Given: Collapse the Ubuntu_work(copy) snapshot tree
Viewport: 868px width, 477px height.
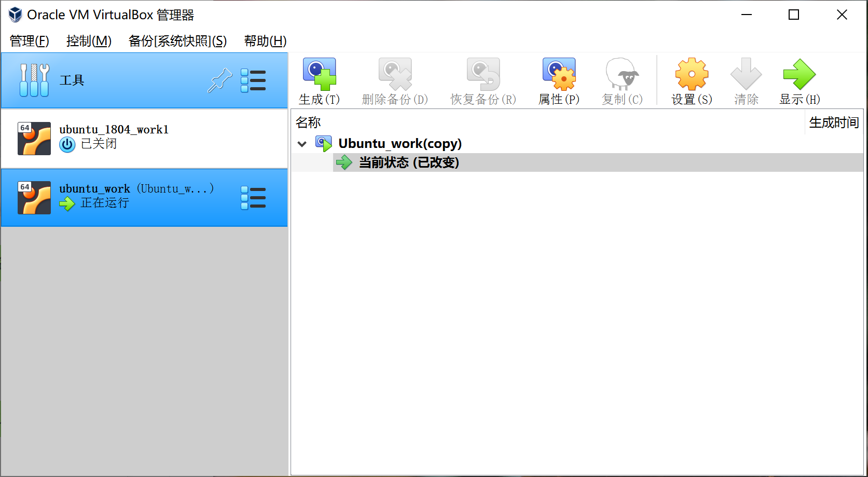Looking at the screenshot, I should (302, 144).
